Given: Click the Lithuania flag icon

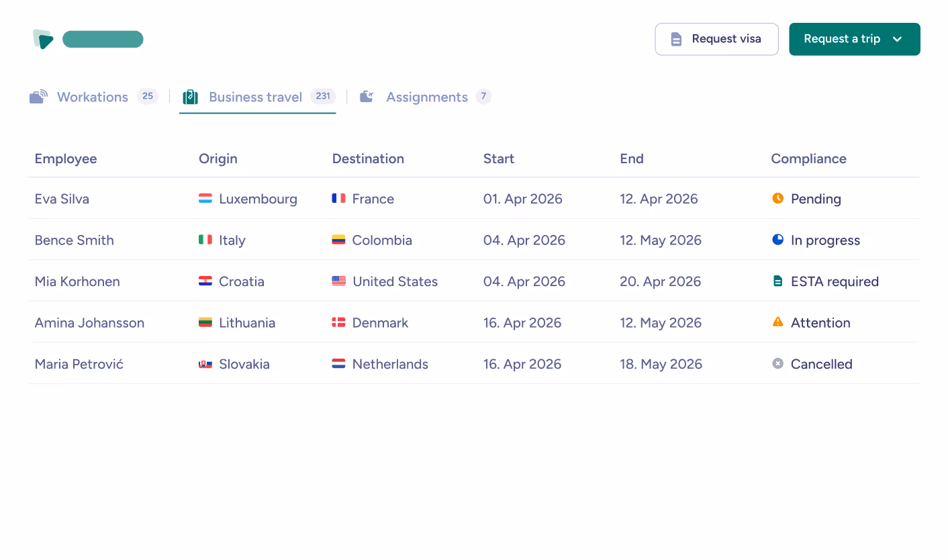Looking at the screenshot, I should [205, 322].
